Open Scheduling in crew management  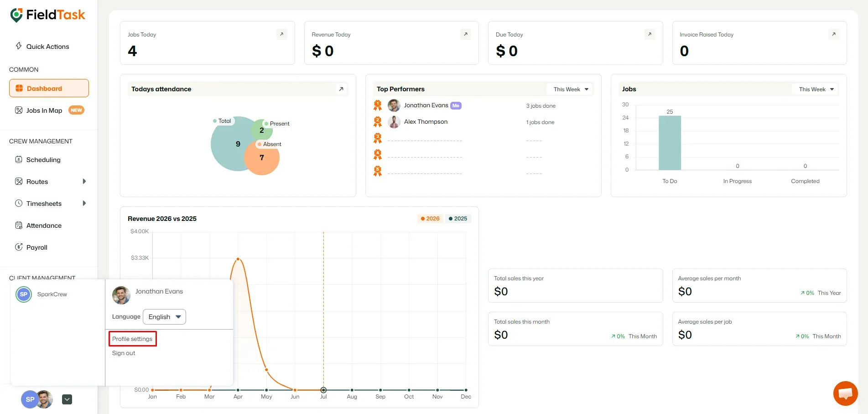(x=43, y=160)
